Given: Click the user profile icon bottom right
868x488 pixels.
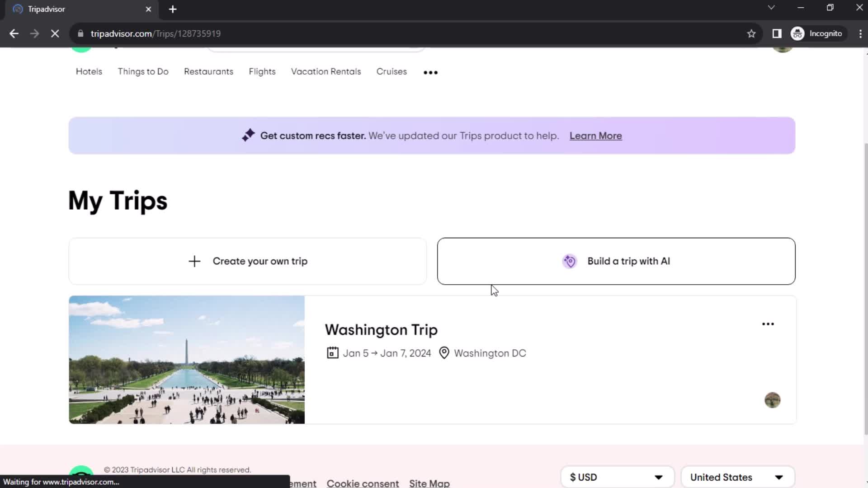Looking at the screenshot, I should pos(772,400).
